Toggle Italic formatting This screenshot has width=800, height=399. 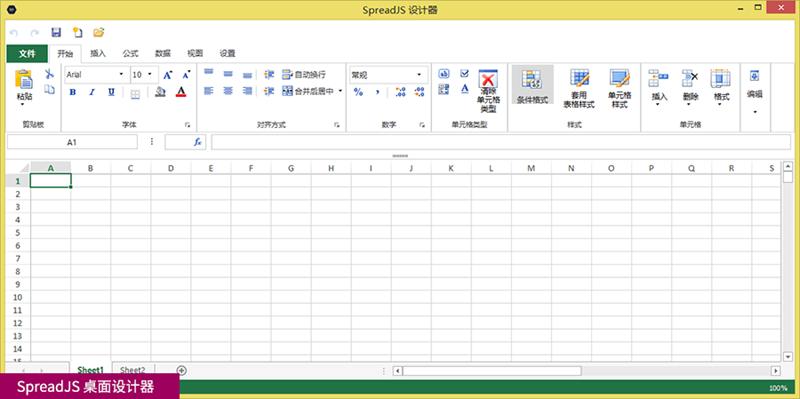[92, 92]
